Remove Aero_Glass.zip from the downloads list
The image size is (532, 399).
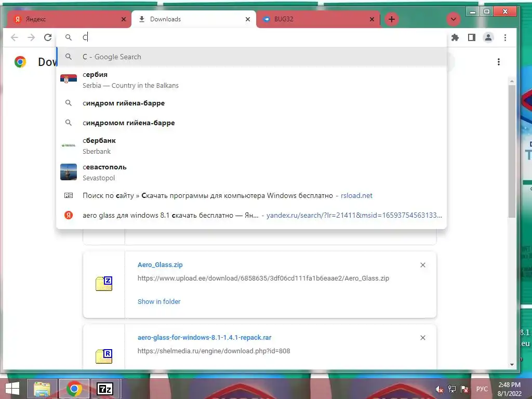click(x=423, y=265)
